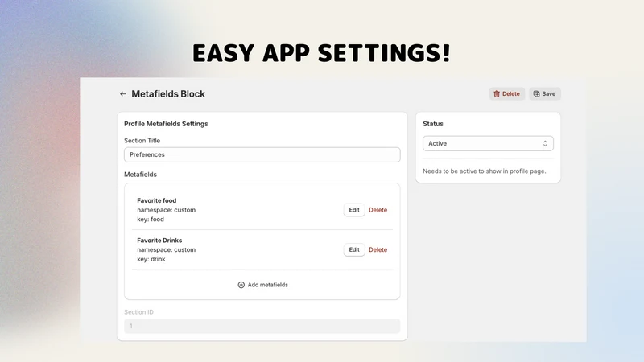Click the Metafields label above the list
Screen dimensions: 644x362
140,175
